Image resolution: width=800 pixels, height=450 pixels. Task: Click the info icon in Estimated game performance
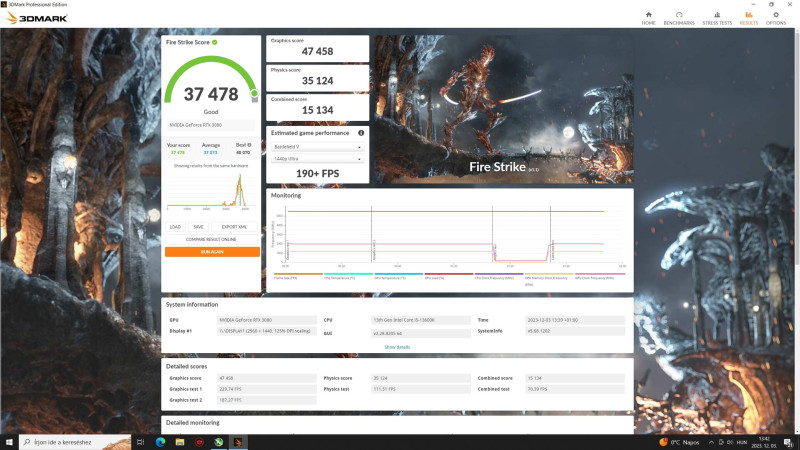[x=361, y=133]
